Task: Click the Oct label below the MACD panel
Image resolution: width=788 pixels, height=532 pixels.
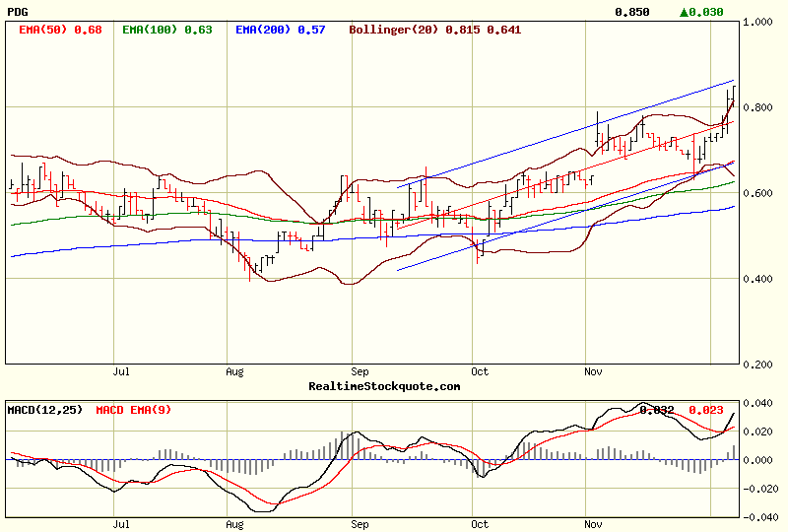Action: [480, 524]
